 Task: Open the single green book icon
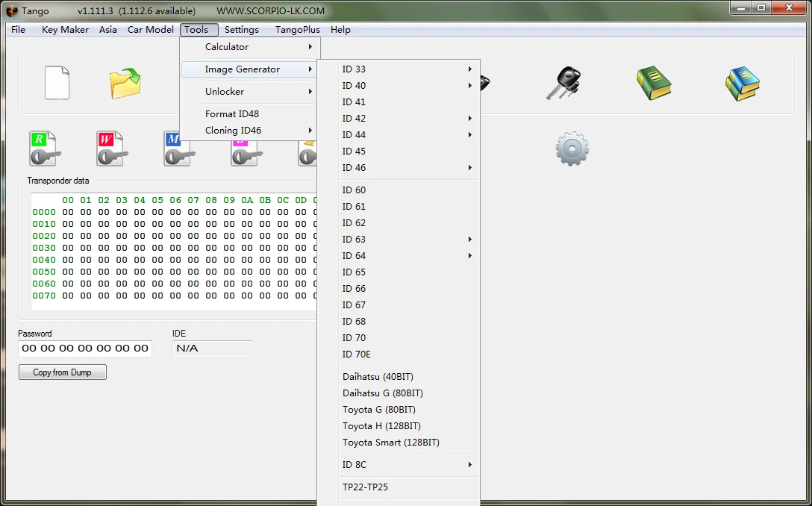(x=654, y=83)
